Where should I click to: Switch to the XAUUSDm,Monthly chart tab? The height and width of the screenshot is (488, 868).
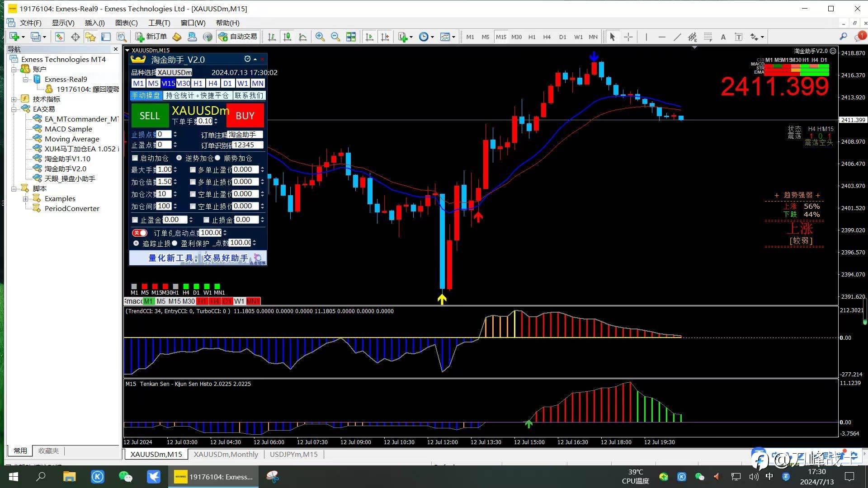[226, 454]
